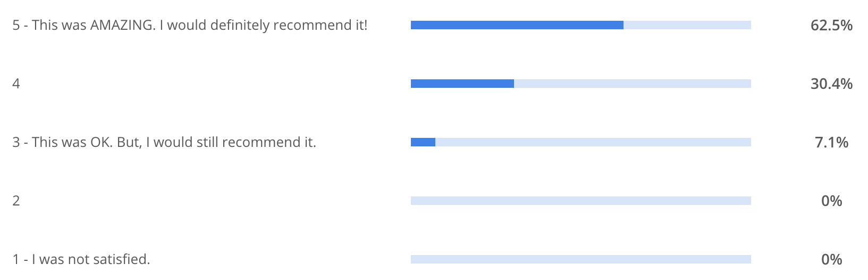This screenshot has height=280, width=868.
Task: Click the light unfilled part of the rating 5 bar
Action: (687, 25)
